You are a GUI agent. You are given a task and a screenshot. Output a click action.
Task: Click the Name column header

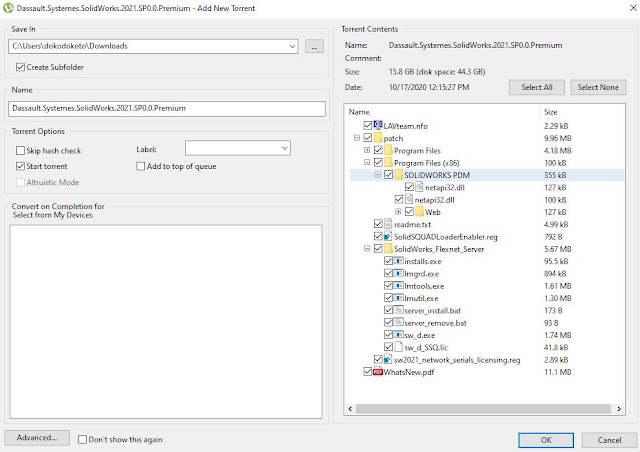tap(442, 112)
